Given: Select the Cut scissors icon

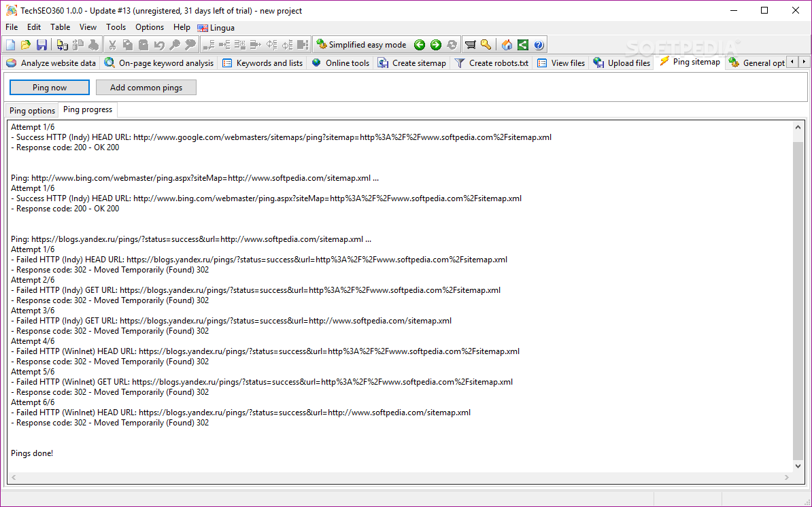Looking at the screenshot, I should (x=112, y=45).
